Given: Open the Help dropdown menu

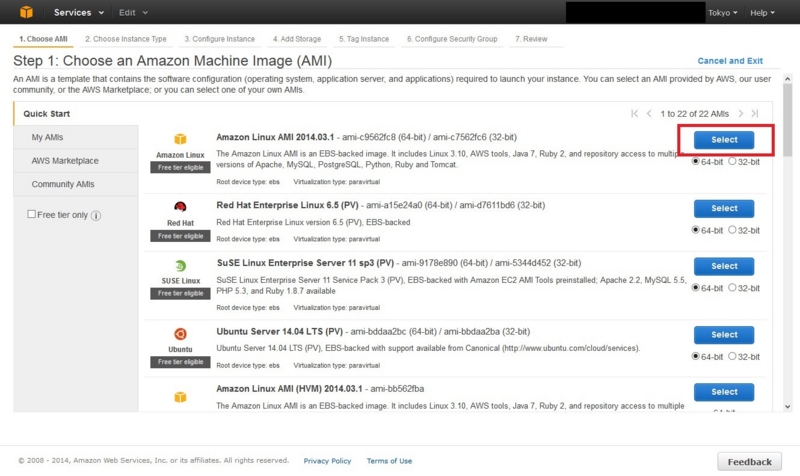Looking at the screenshot, I should click(x=762, y=12).
